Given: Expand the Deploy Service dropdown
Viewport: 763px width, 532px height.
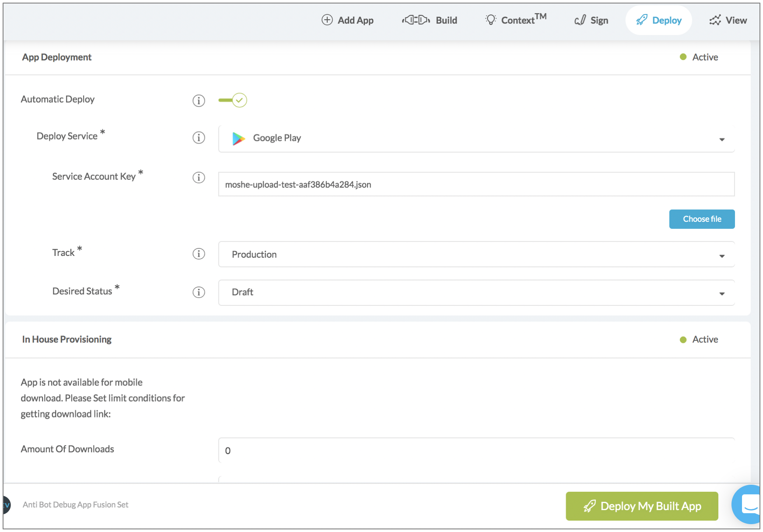Looking at the screenshot, I should pos(476,139).
